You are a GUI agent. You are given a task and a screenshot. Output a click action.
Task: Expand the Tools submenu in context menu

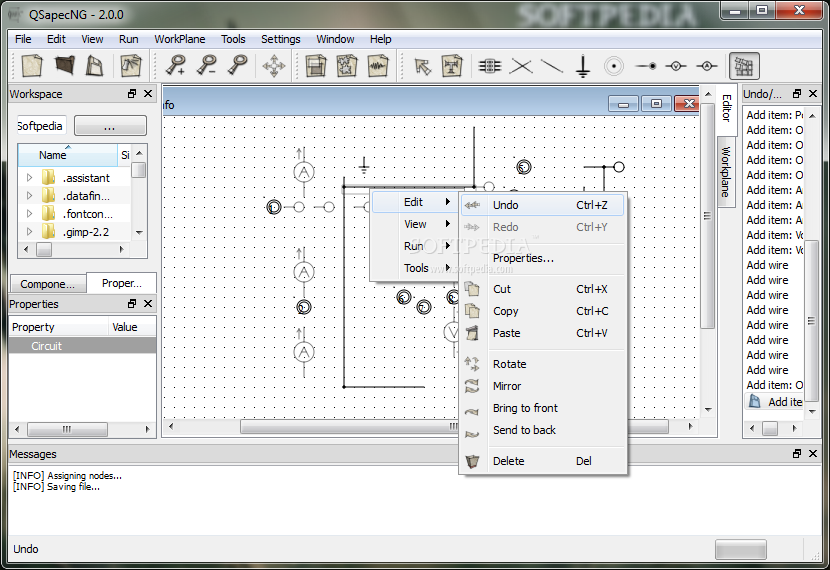(x=414, y=268)
